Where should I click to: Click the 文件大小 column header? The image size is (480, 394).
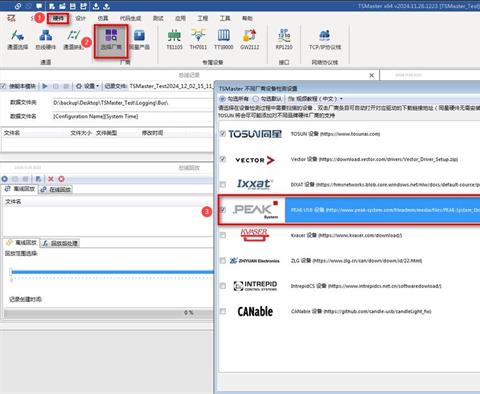tap(81, 133)
